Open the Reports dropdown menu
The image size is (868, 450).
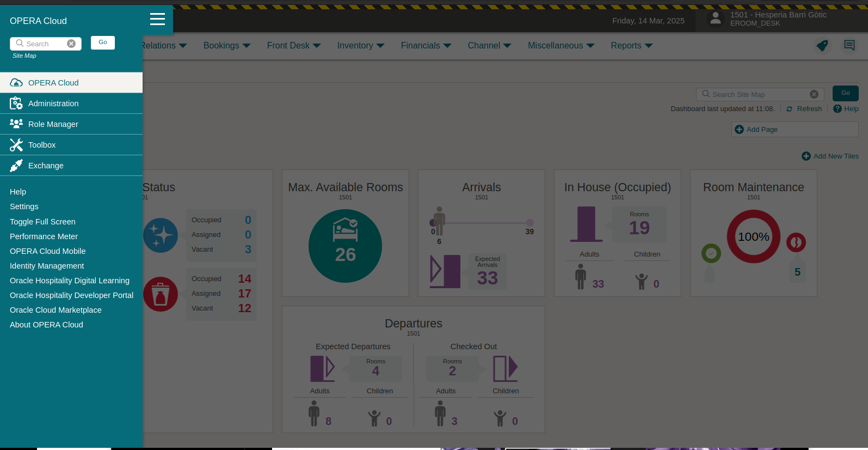tap(631, 46)
